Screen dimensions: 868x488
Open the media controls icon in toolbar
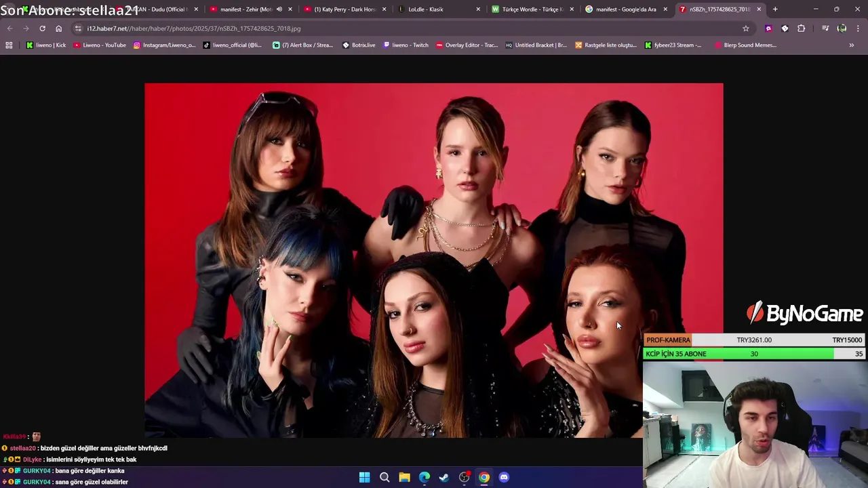coord(825,28)
